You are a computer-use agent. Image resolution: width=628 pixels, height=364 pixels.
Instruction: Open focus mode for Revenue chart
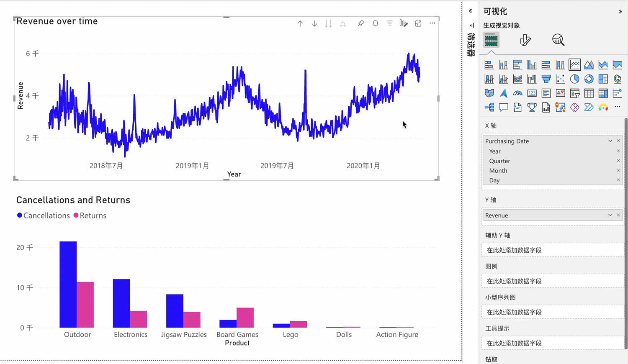pyautogui.click(x=418, y=24)
